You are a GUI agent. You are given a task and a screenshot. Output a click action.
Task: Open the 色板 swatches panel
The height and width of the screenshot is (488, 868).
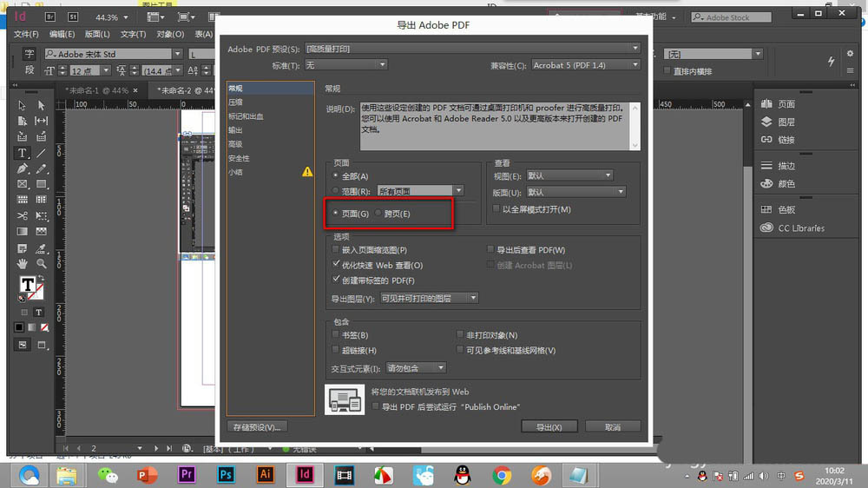click(x=779, y=209)
